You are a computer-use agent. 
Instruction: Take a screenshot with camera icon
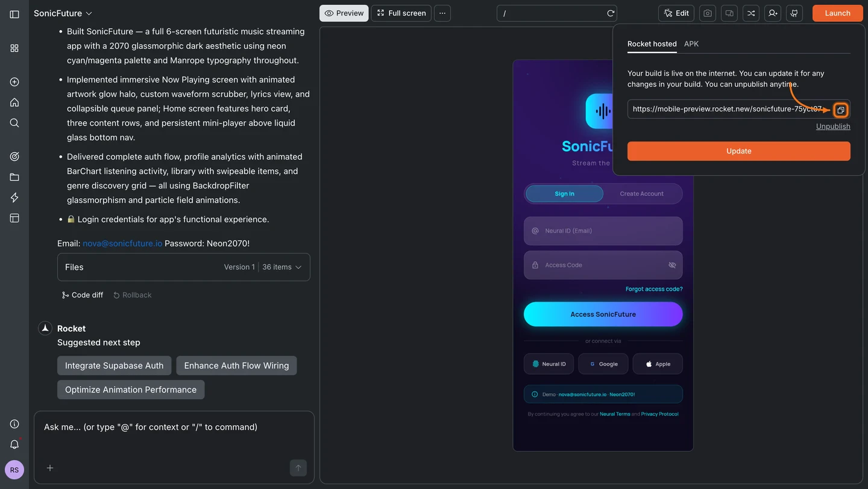[x=708, y=13]
